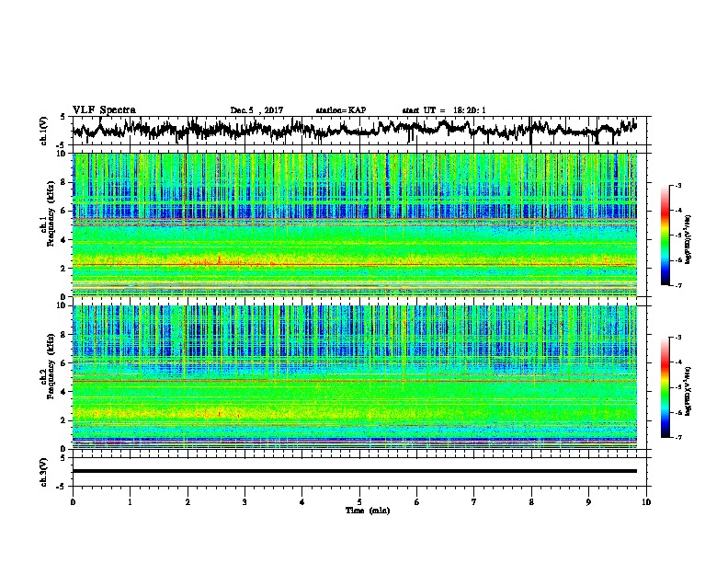Click the ch.2 "Frequency (kHz)" axis label
The height and width of the screenshot is (563, 728).
[x=51, y=365]
